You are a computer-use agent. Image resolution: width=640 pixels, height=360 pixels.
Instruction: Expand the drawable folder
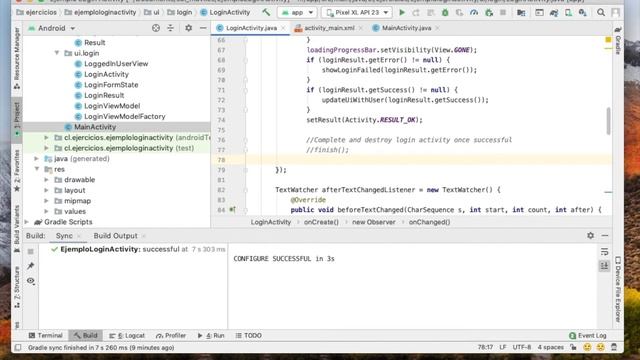click(x=46, y=180)
